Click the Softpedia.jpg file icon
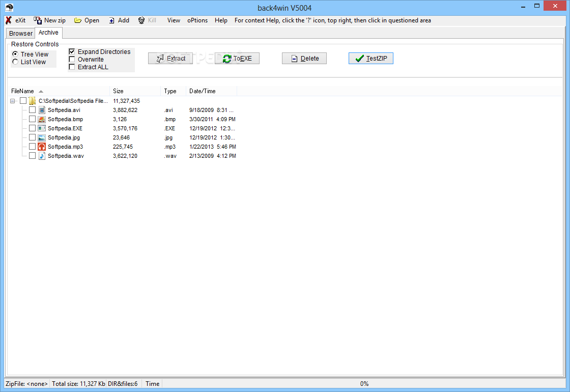570x392 pixels. (x=42, y=137)
